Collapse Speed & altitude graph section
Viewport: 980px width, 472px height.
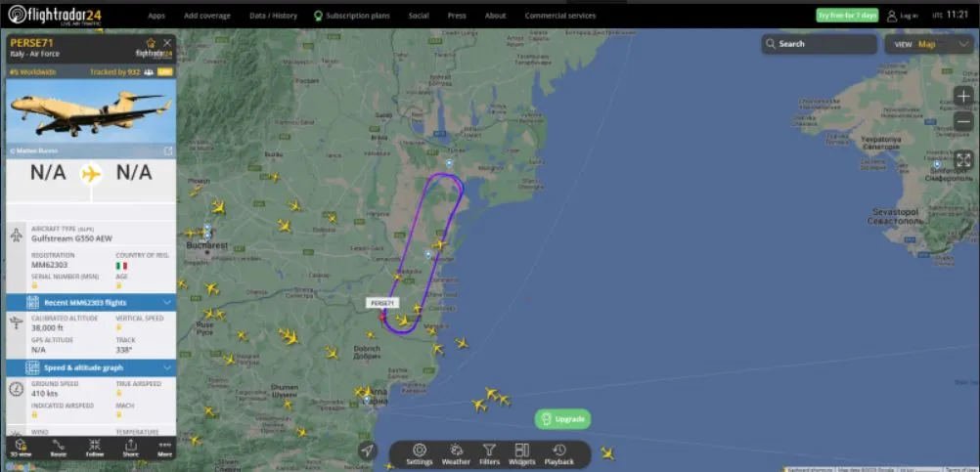tap(91, 367)
